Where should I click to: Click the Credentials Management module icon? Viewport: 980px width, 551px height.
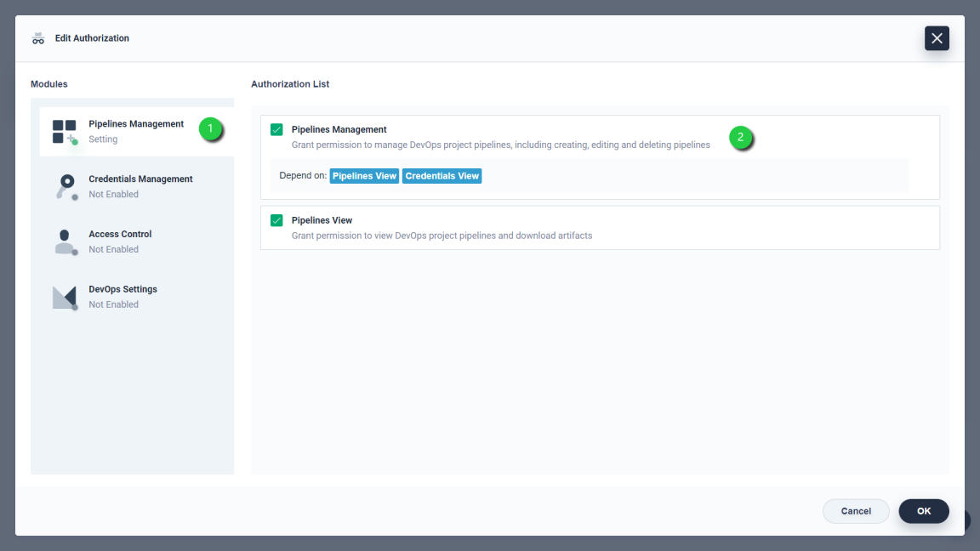click(65, 187)
